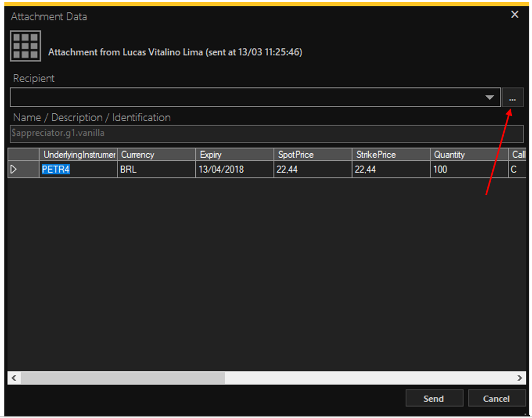This screenshot has width=532, height=418.
Task: Sort by UnderlyingInstrument column header
Action: [78, 155]
